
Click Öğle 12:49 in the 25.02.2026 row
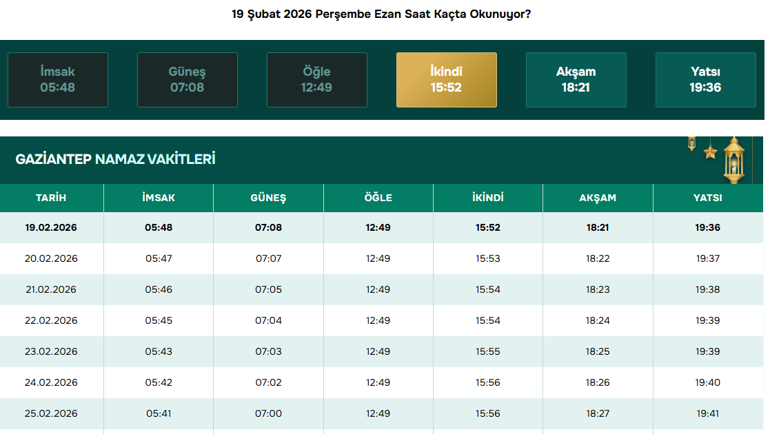click(x=378, y=413)
